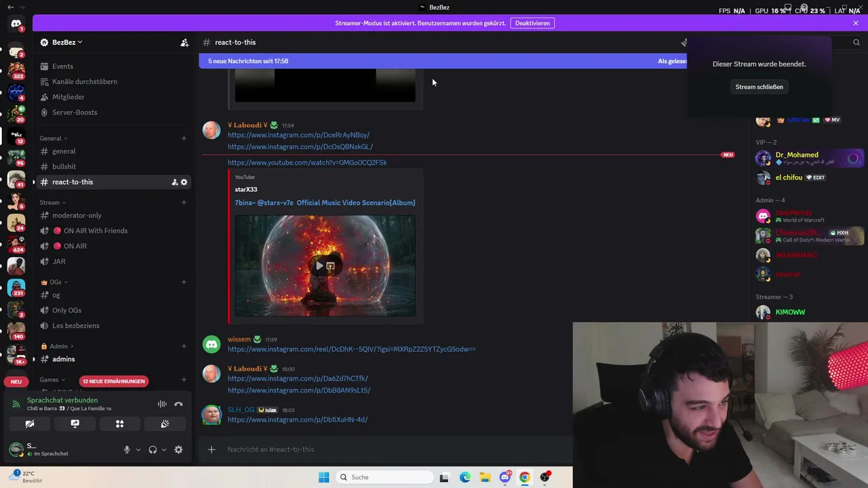Open SLH_OG's Instagram post link
The image size is (868, 488).
(x=298, y=420)
